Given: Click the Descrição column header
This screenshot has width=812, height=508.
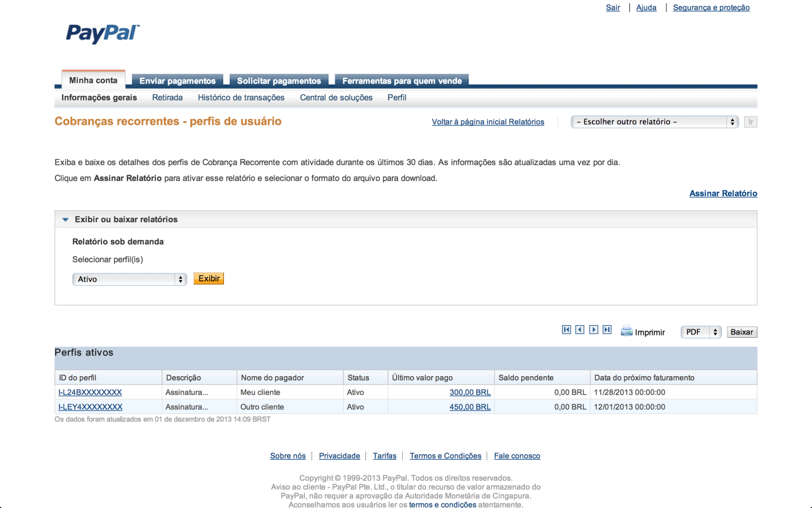Looking at the screenshot, I should coord(200,377).
